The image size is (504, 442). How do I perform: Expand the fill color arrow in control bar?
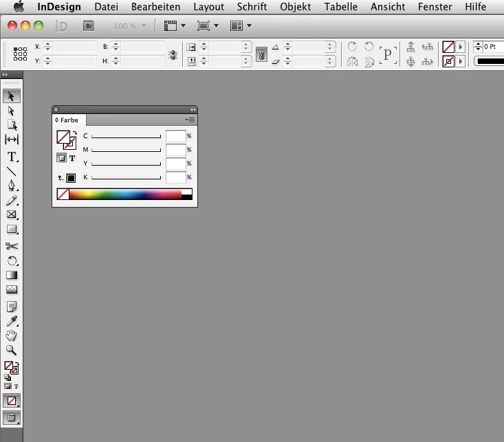460,47
